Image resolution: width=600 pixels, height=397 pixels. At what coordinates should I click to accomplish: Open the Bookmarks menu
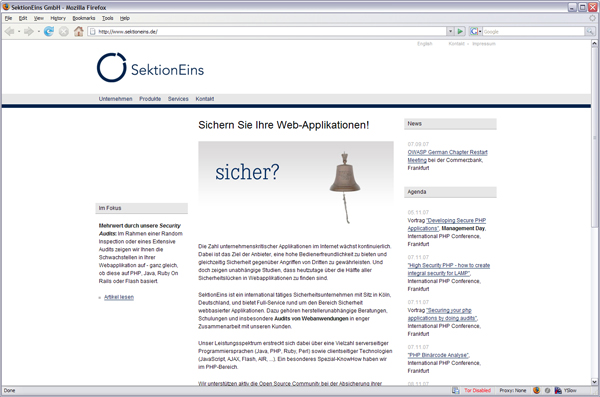click(x=84, y=18)
